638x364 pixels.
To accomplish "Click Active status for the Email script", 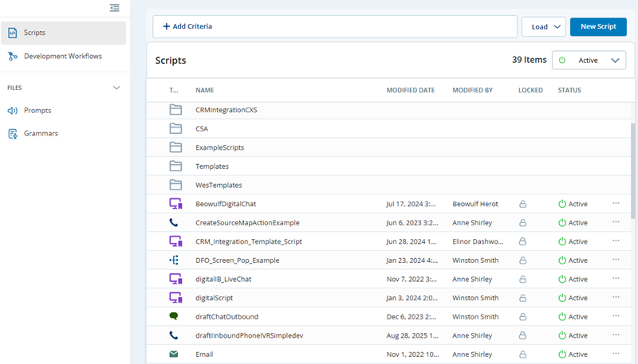I will tap(573, 354).
